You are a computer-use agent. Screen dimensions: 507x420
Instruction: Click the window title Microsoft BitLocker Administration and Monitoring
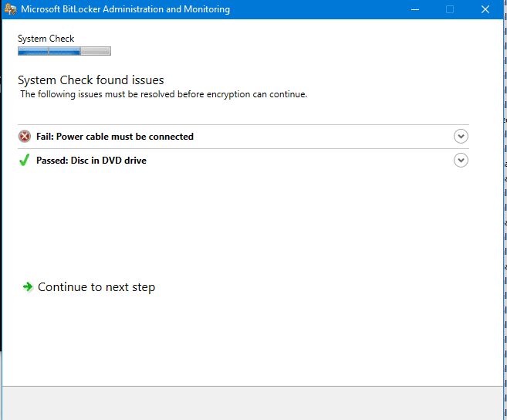tap(126, 9)
